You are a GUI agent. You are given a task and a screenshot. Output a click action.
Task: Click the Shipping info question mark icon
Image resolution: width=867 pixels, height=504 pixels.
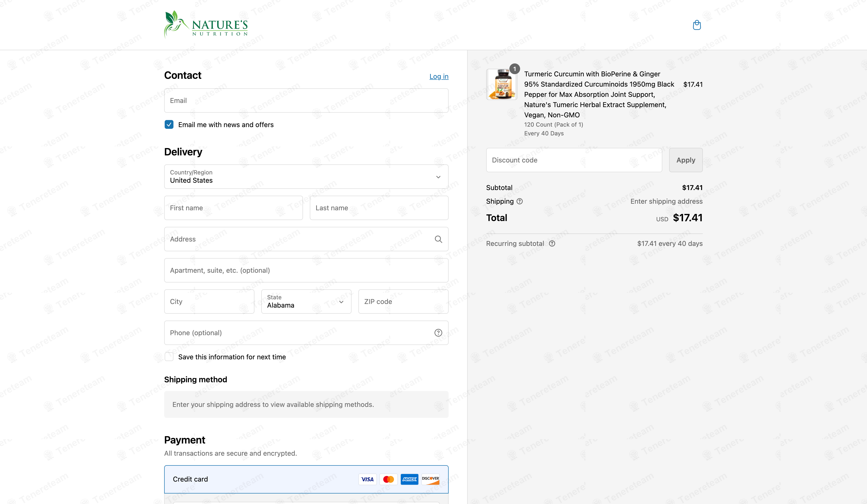(520, 201)
